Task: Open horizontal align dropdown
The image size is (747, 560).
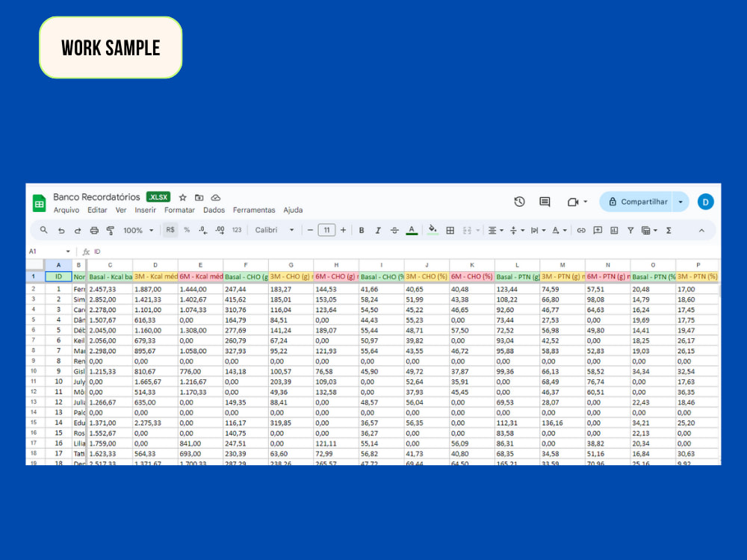Action: 496,231
